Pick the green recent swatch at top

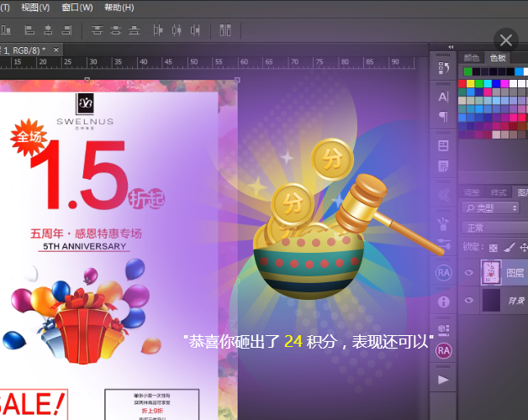point(467,71)
